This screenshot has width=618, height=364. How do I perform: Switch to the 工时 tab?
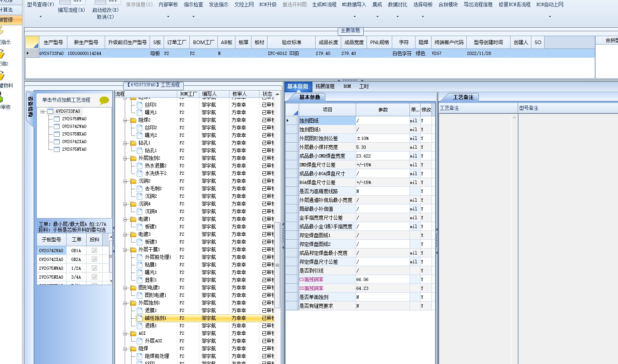[x=364, y=86]
